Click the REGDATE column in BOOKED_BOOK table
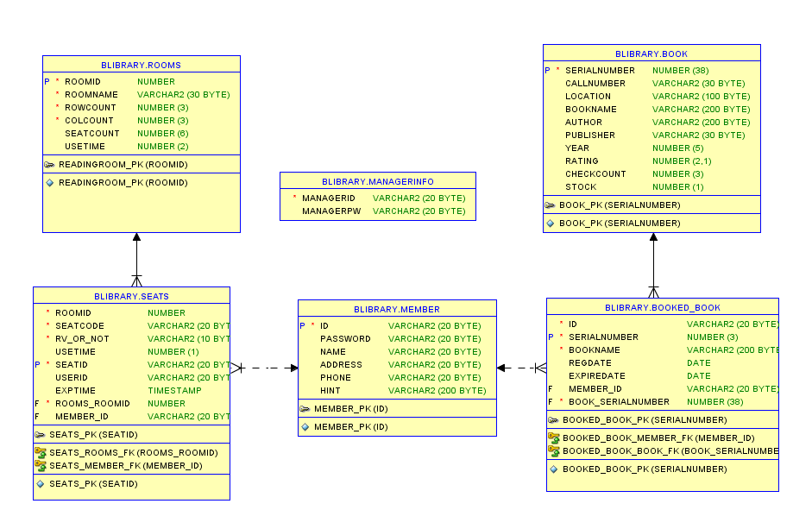The image size is (812, 510). point(590,363)
